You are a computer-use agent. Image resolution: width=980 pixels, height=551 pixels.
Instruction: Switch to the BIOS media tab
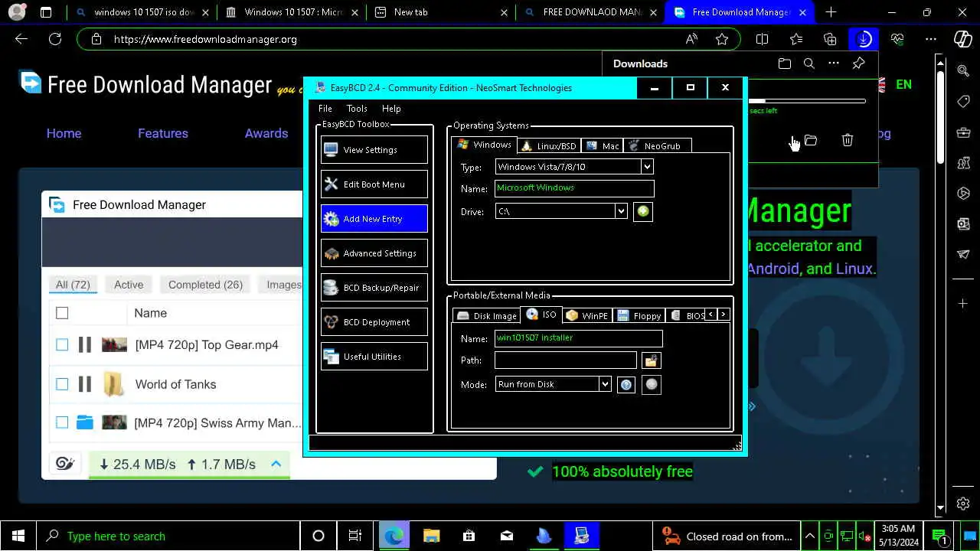pos(687,315)
